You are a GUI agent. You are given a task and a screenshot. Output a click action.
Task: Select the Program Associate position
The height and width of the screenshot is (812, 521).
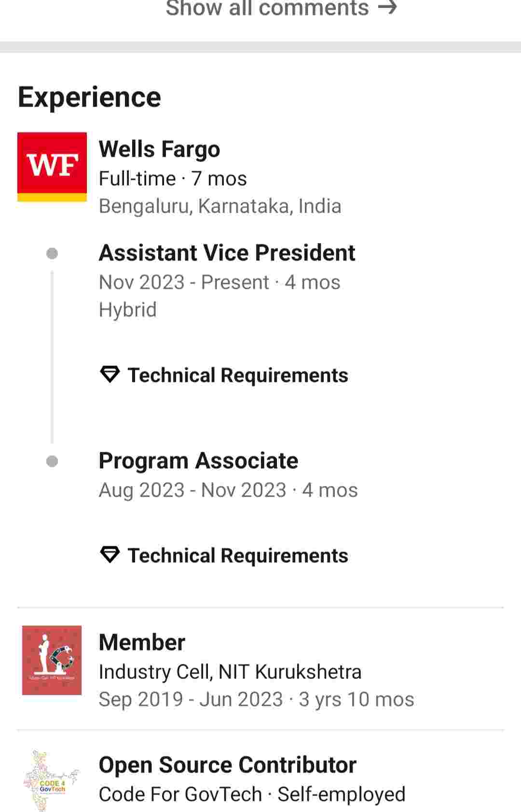click(x=198, y=460)
